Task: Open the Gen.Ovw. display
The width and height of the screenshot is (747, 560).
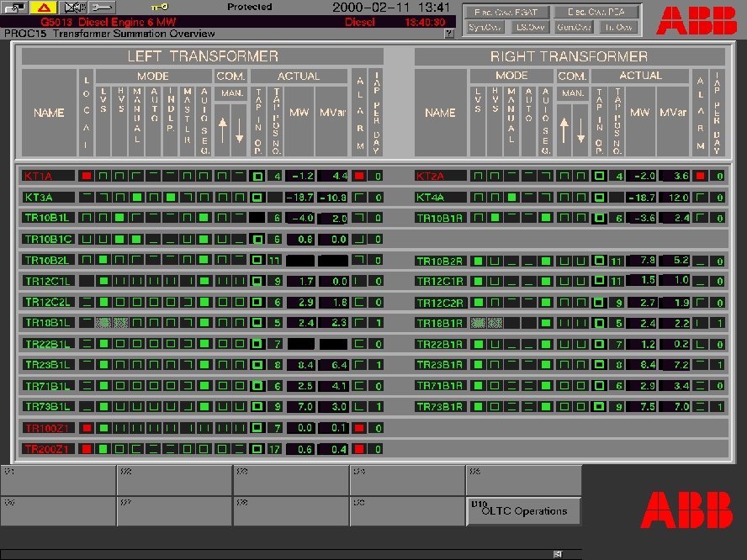Action: [574, 27]
